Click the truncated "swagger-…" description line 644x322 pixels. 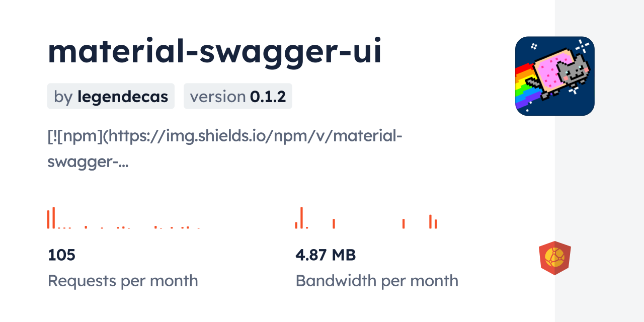tap(88, 161)
